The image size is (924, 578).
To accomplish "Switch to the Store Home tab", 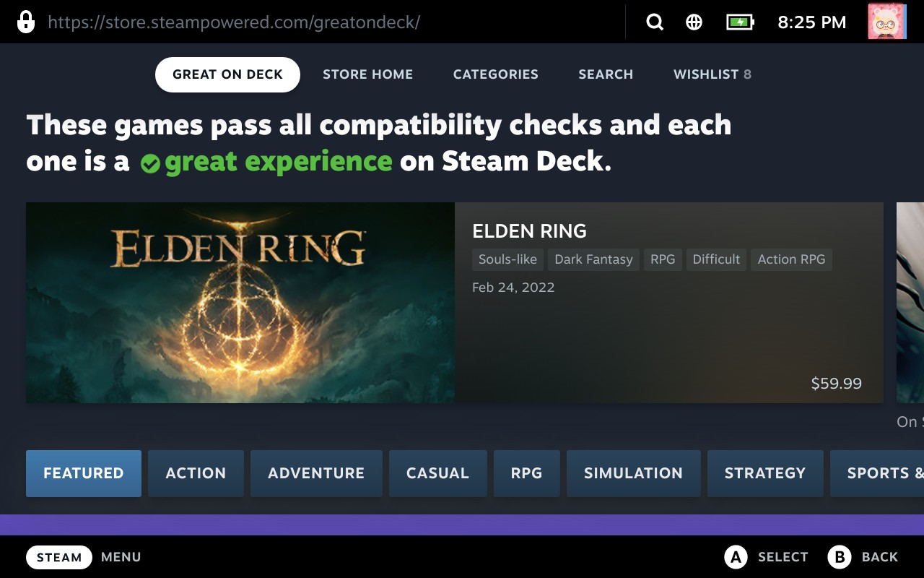I will (x=367, y=74).
